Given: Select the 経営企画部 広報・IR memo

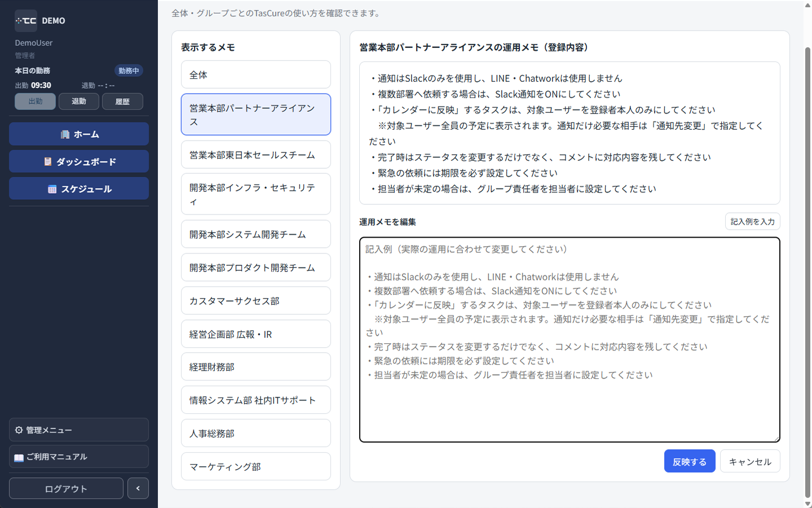Looking at the screenshot, I should click(x=256, y=334).
